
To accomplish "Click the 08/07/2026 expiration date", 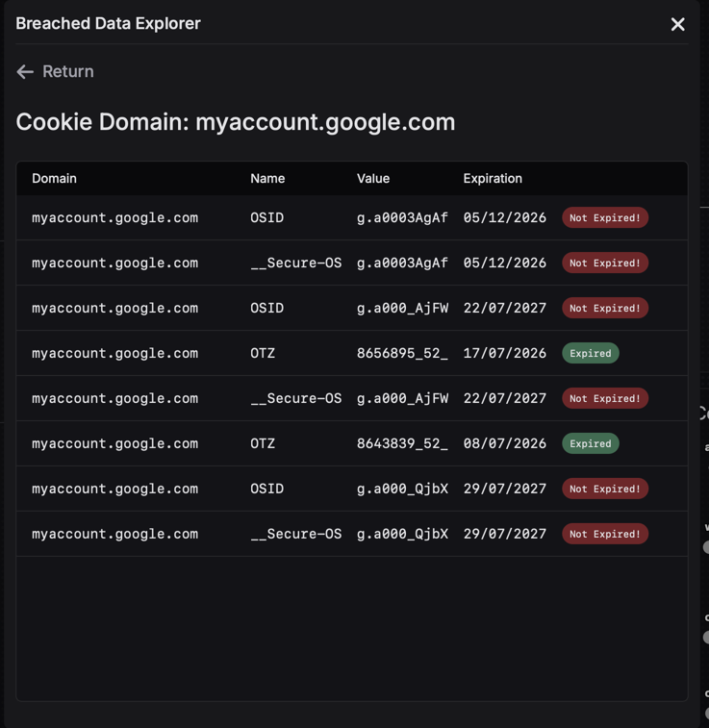I will 505,443.
